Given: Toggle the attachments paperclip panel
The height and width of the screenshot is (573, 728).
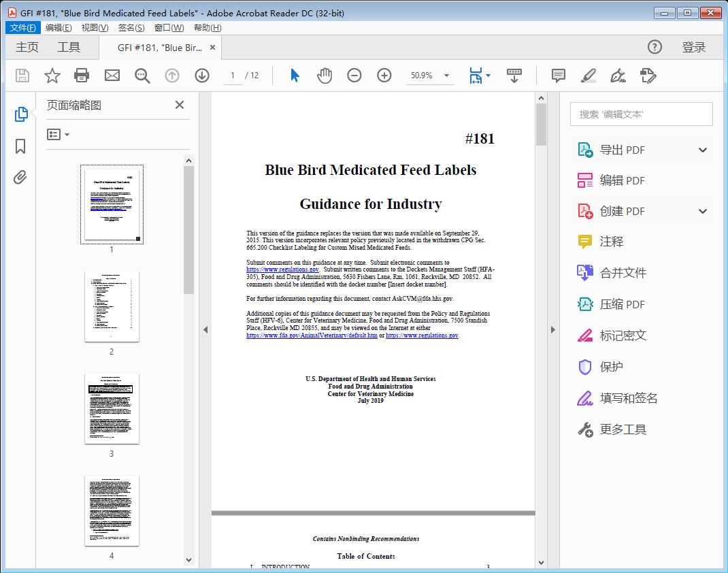Looking at the screenshot, I should pyautogui.click(x=20, y=178).
